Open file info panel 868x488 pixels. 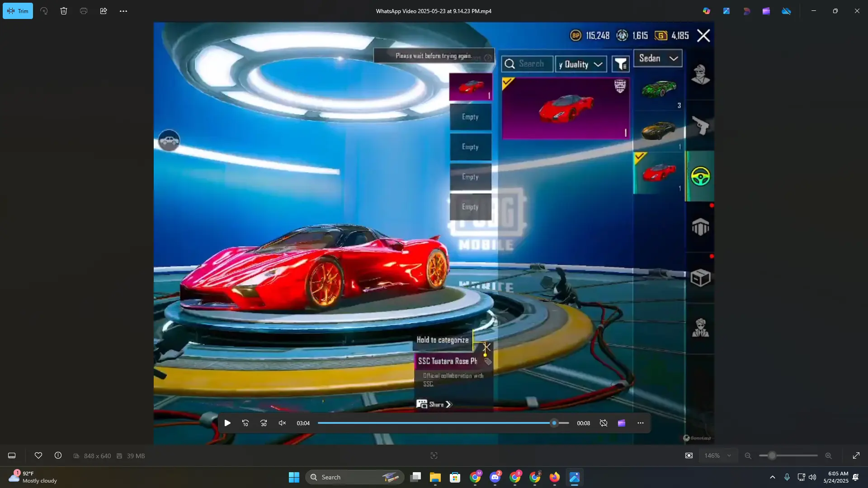coord(58,456)
